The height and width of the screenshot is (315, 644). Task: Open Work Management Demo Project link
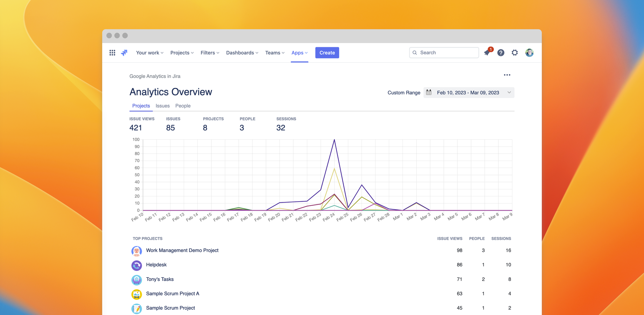tap(182, 250)
